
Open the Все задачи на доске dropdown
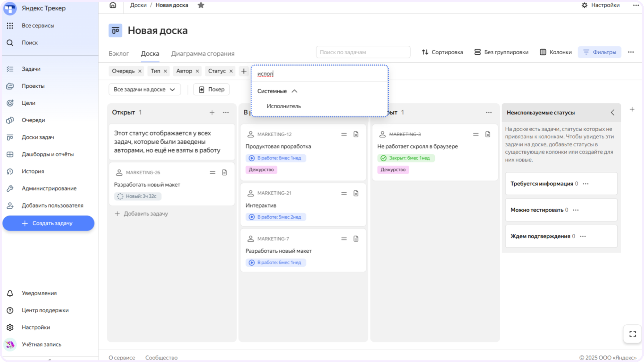tap(145, 90)
